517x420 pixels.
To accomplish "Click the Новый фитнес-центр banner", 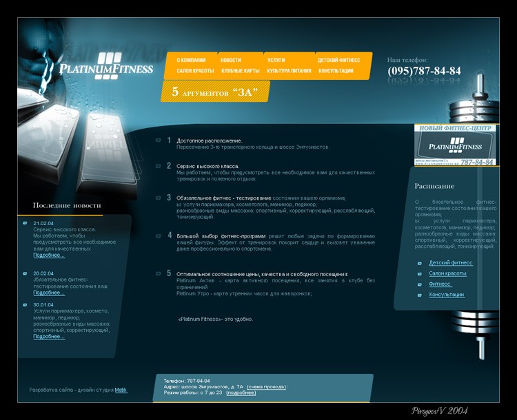I will [x=455, y=145].
